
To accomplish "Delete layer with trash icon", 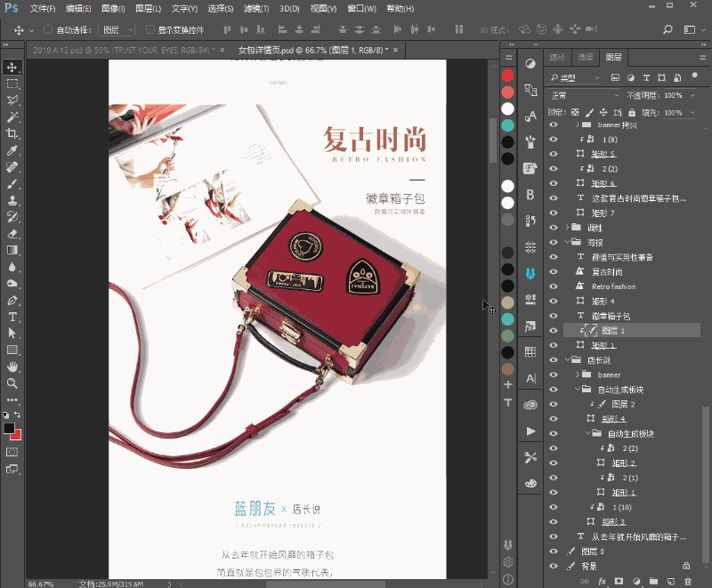I will point(687,581).
